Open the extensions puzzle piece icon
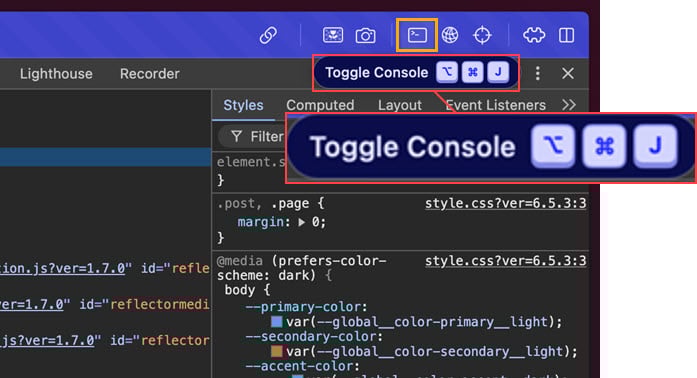 tap(534, 35)
